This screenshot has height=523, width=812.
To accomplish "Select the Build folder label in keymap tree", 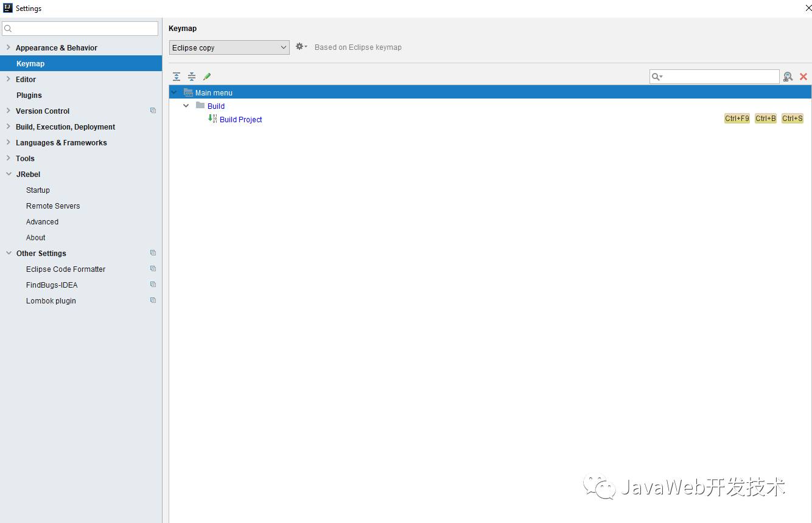I will pyautogui.click(x=216, y=106).
